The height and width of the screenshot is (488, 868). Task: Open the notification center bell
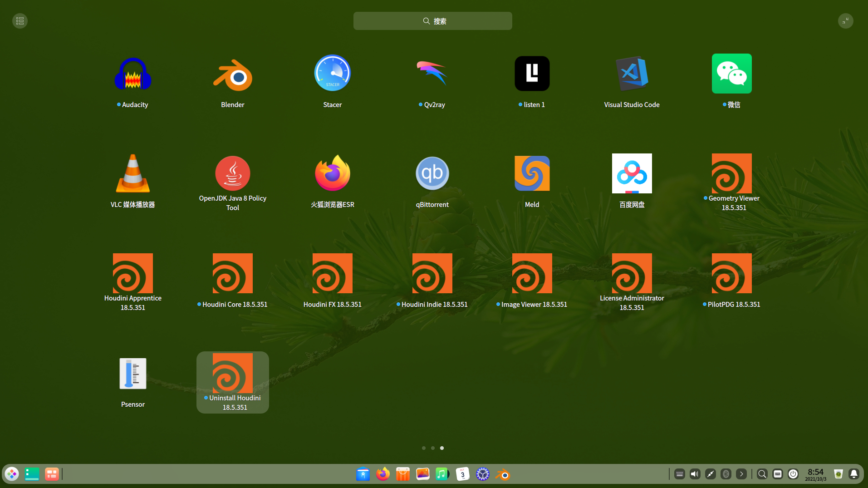pyautogui.click(x=853, y=474)
